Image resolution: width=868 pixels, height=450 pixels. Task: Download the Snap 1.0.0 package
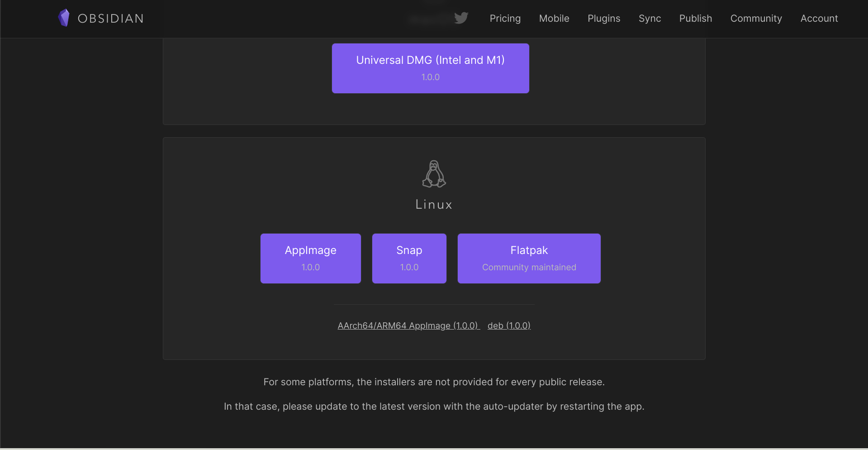pos(409,259)
